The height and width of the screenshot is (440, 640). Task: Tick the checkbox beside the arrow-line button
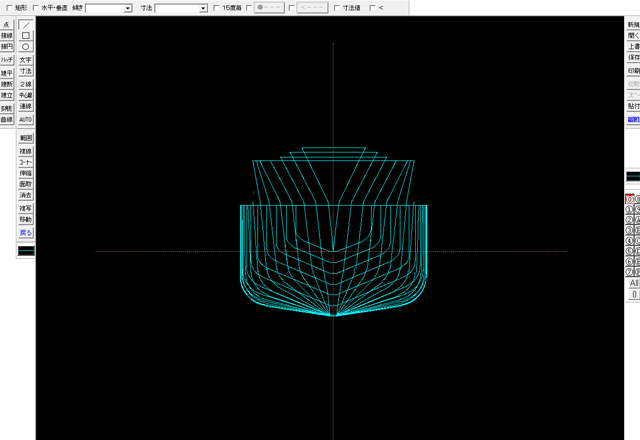(291, 8)
